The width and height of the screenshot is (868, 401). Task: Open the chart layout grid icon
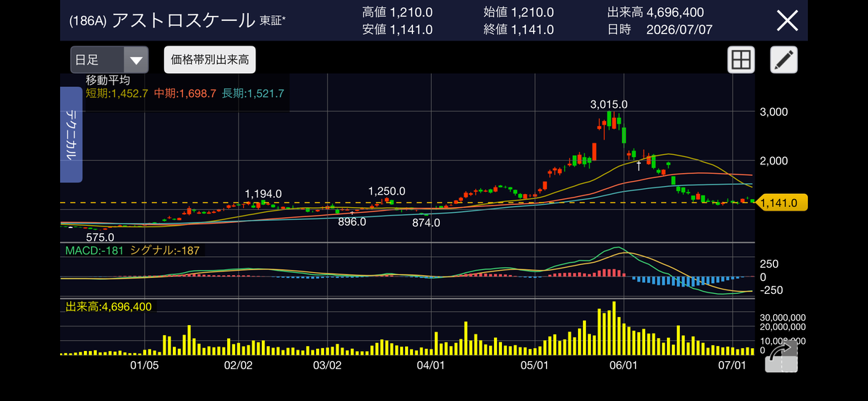741,60
